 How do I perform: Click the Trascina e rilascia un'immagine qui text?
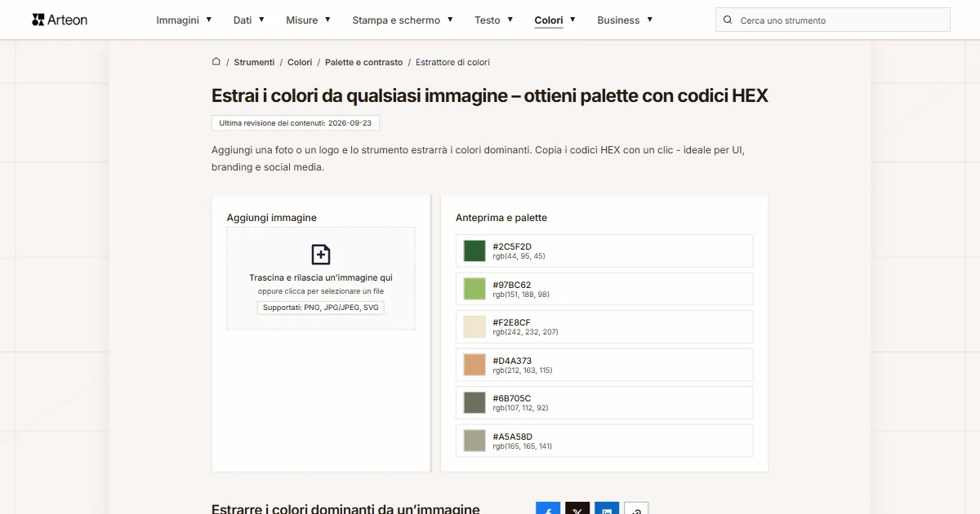click(x=321, y=277)
